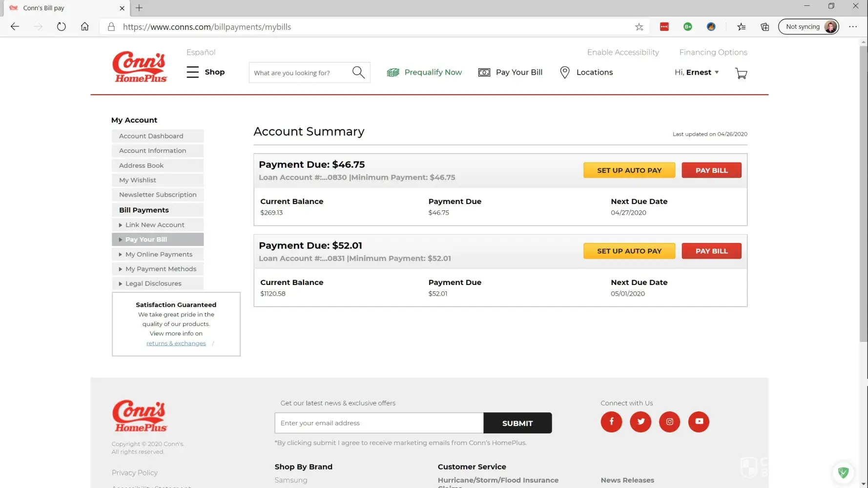Open the Shop hamburger menu icon
The image size is (868, 488).
pos(193,72)
